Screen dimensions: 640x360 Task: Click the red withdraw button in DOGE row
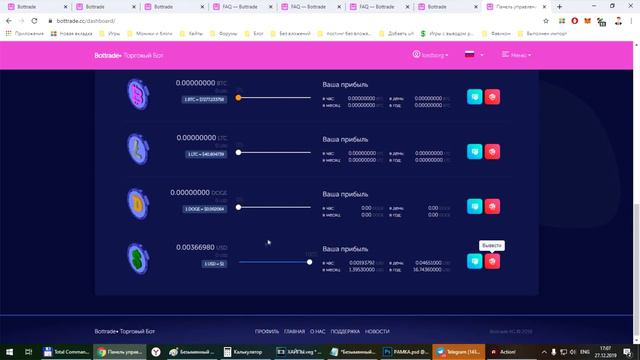(x=492, y=206)
